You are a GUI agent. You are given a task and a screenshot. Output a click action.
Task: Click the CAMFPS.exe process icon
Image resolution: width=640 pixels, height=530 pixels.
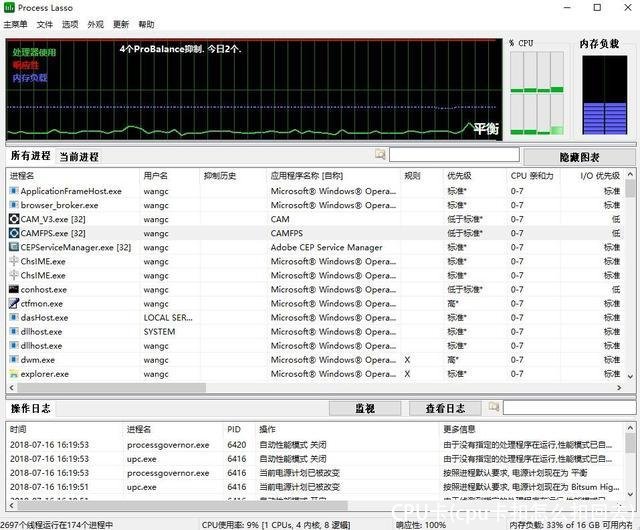(14, 233)
